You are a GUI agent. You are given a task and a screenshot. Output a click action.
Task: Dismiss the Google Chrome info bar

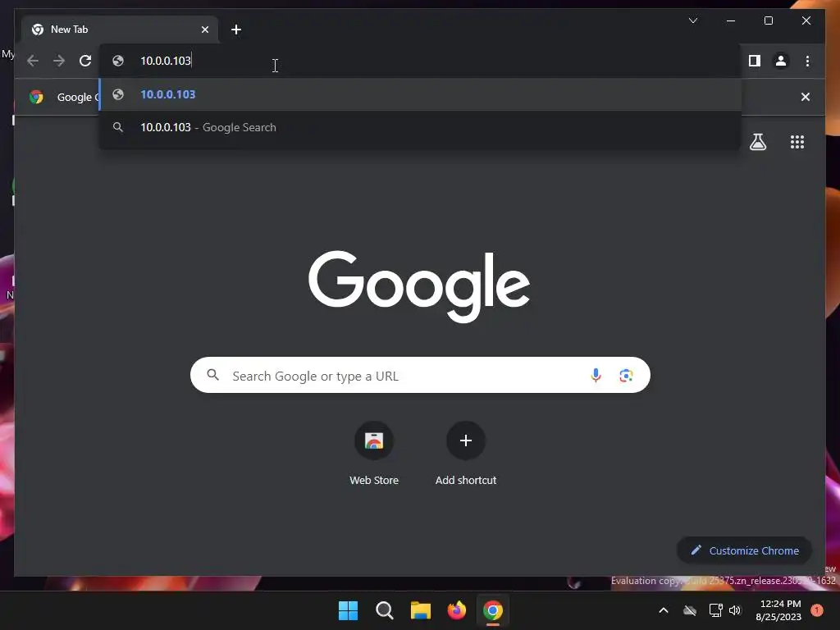tap(806, 97)
